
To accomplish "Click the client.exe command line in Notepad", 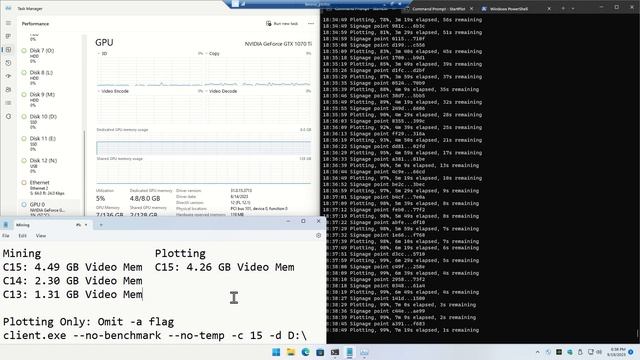I will (155, 336).
